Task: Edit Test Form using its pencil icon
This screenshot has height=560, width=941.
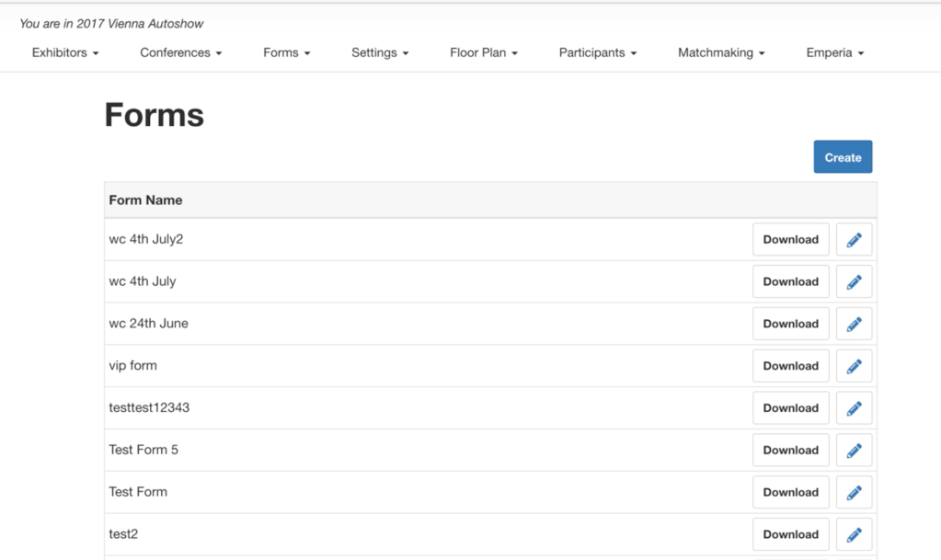Action: pos(854,493)
